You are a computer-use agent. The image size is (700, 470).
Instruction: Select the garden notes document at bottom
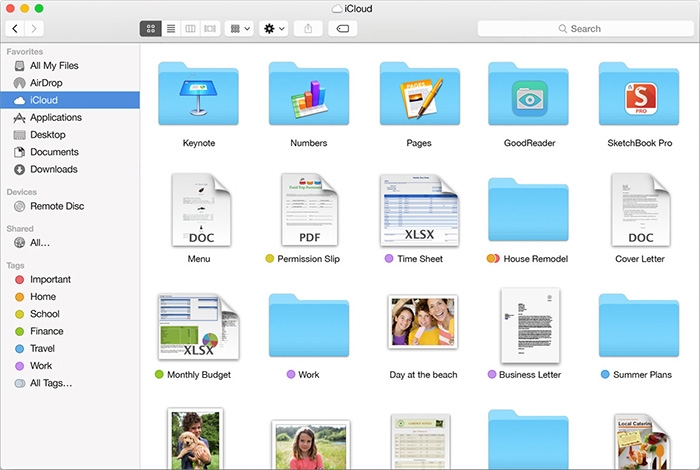[421, 441]
